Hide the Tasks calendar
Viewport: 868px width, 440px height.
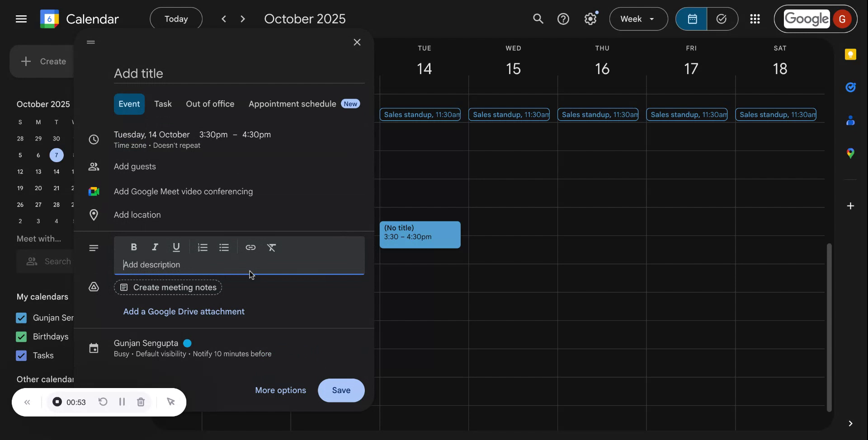[21, 356]
